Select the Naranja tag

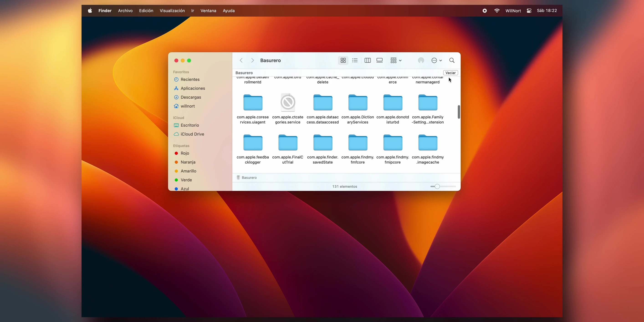click(x=188, y=162)
